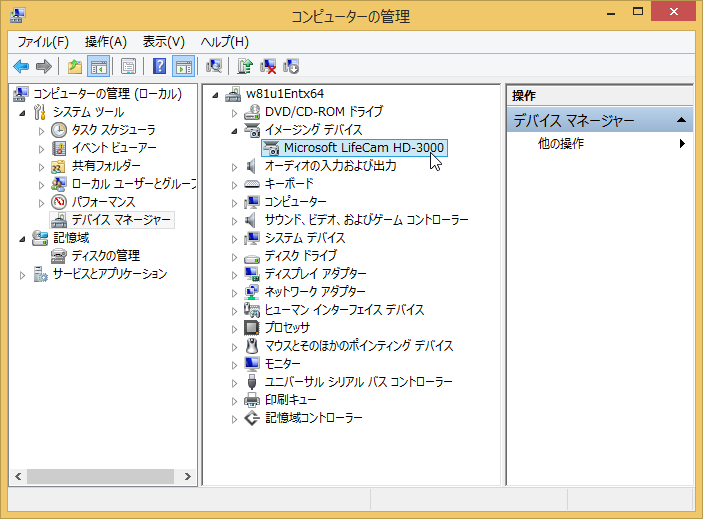Click left arrow of the tree pane scrollbar

18,476
